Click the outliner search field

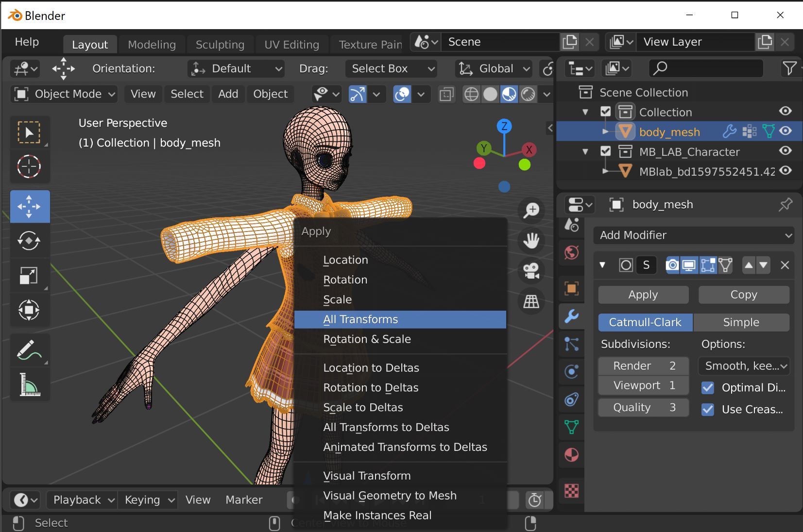[x=706, y=68]
